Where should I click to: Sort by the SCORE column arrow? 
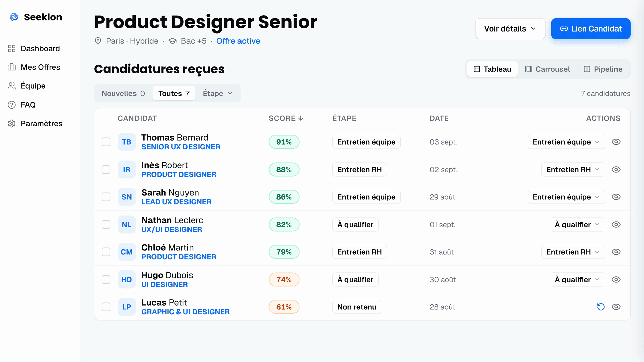[x=301, y=118]
